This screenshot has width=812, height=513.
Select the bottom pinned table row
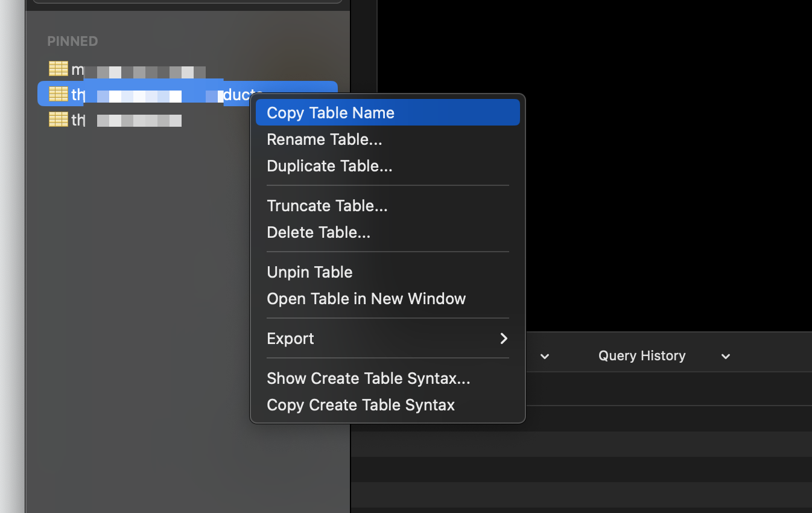coord(151,119)
